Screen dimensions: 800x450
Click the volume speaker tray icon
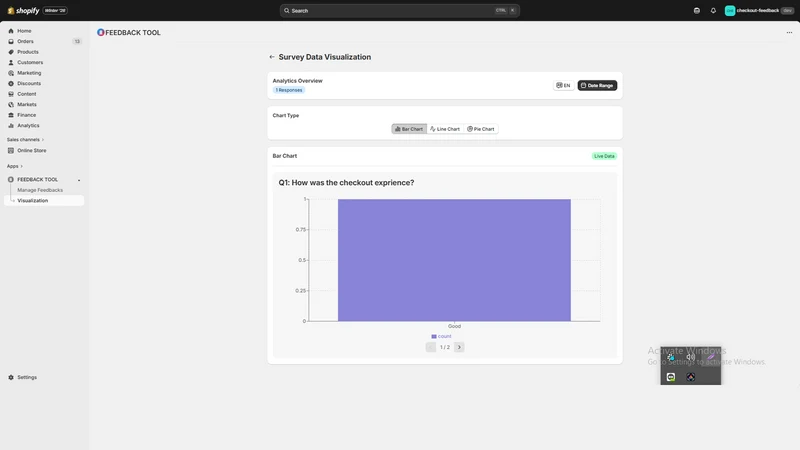pos(690,357)
